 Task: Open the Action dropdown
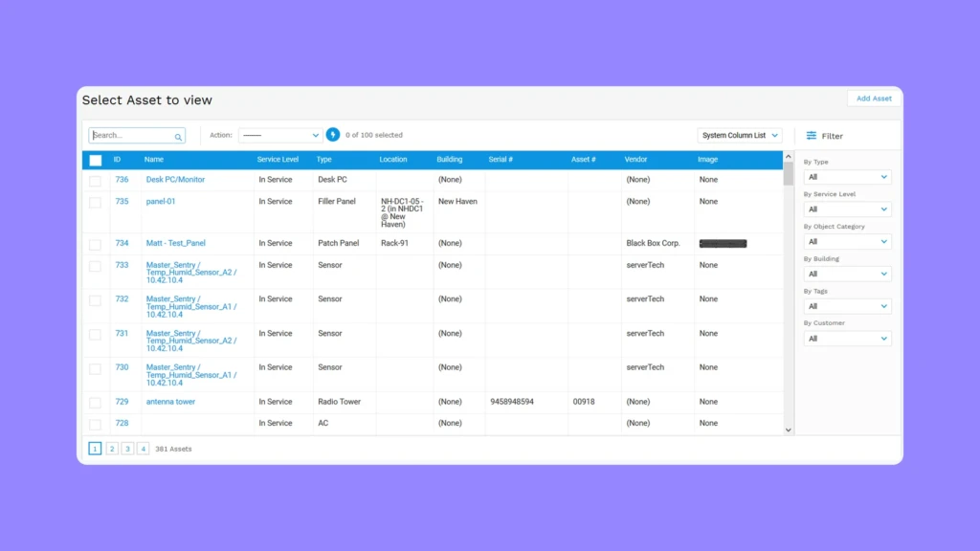[279, 136]
